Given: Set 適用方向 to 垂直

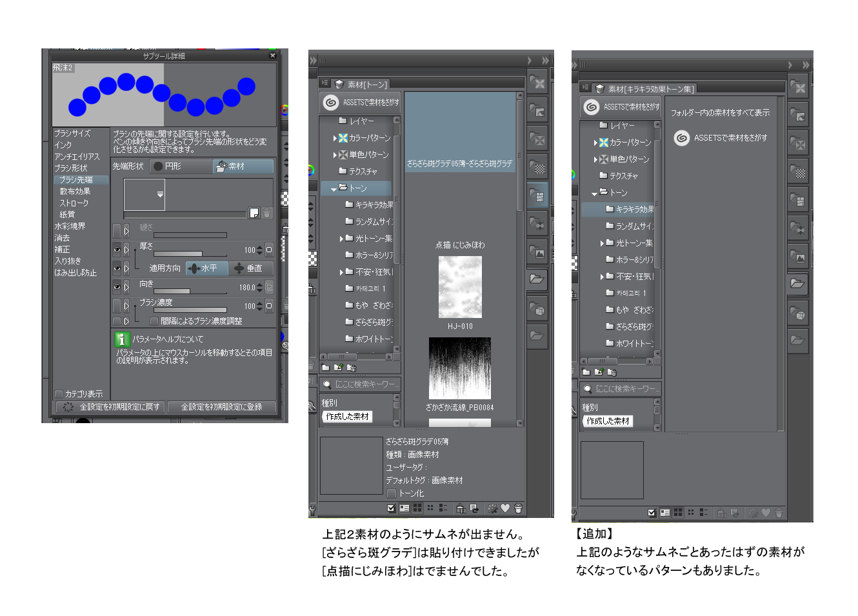Looking at the screenshot, I should pos(251,268).
